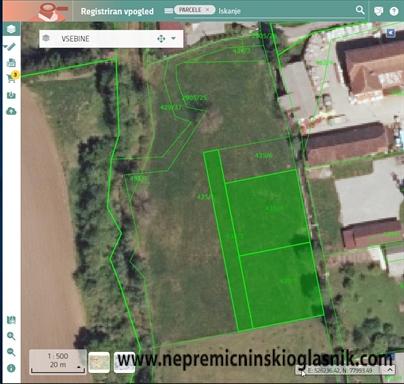Remove the PARCELE search filter tag
The width and height of the screenshot is (404, 384).
[x=207, y=10]
